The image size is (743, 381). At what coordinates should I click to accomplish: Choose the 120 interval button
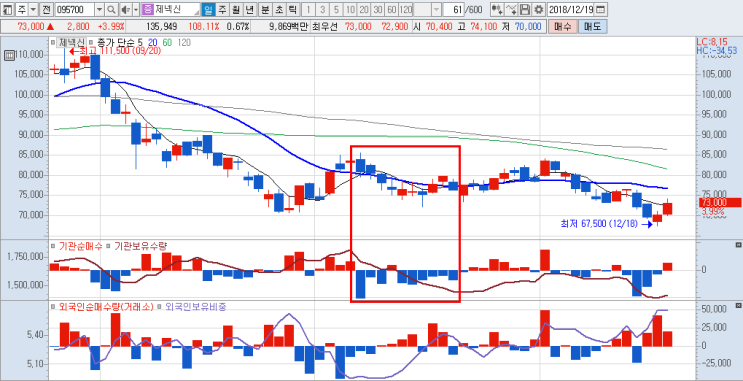pos(406,9)
